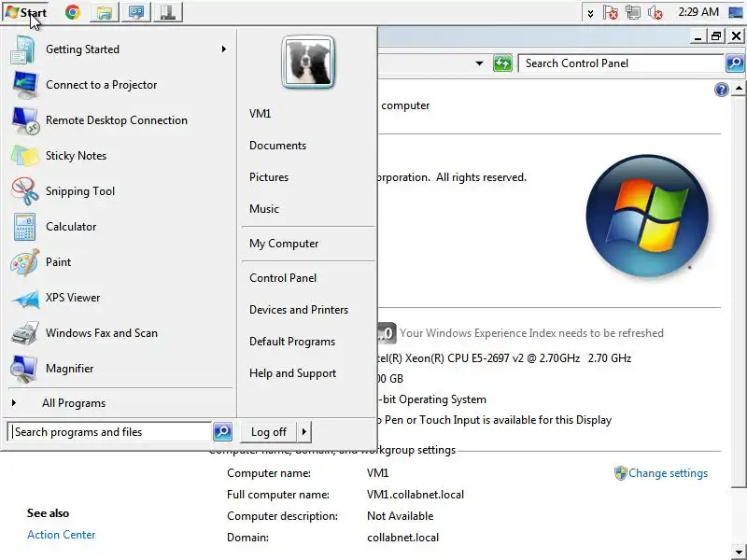This screenshot has width=747, height=560.
Task: Open the blue Help question mark icon
Action: click(x=721, y=90)
